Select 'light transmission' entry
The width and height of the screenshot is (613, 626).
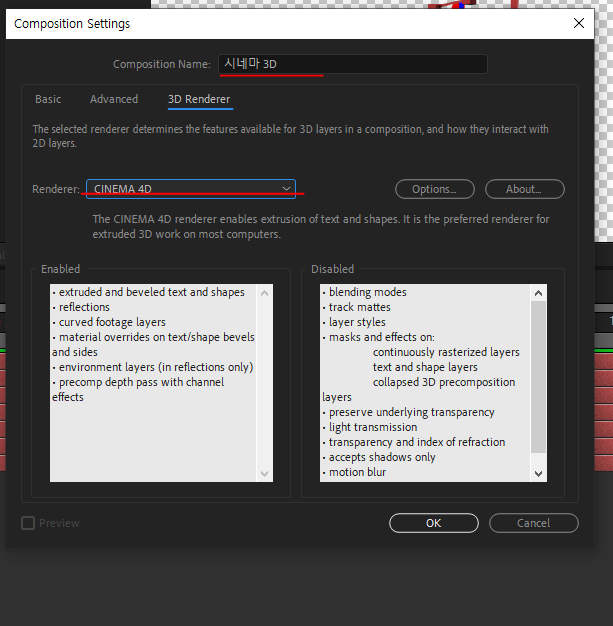[373, 427]
